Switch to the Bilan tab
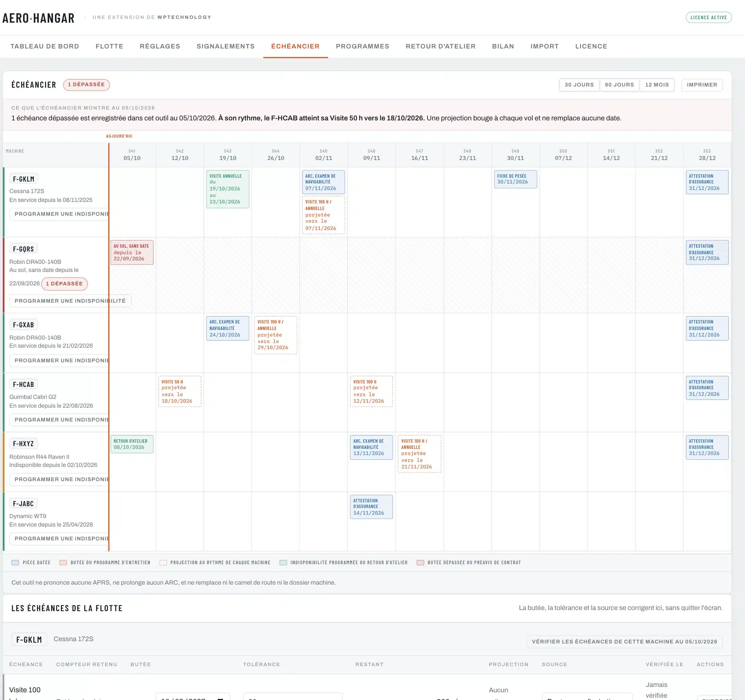The height and width of the screenshot is (700, 745). click(503, 46)
